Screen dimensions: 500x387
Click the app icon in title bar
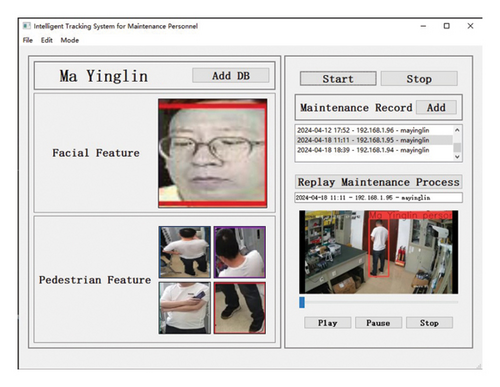(27, 26)
